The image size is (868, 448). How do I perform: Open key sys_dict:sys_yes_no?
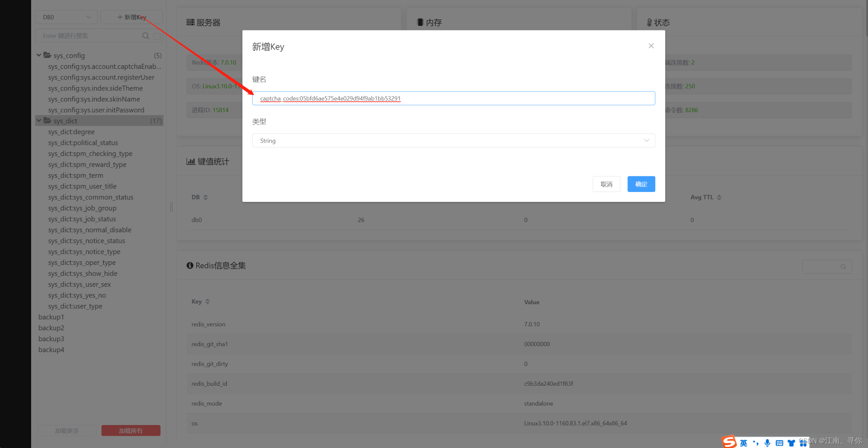77,295
